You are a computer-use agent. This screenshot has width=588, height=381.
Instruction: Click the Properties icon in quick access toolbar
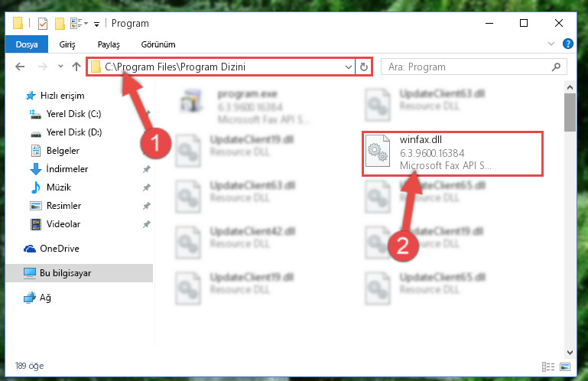tap(43, 23)
